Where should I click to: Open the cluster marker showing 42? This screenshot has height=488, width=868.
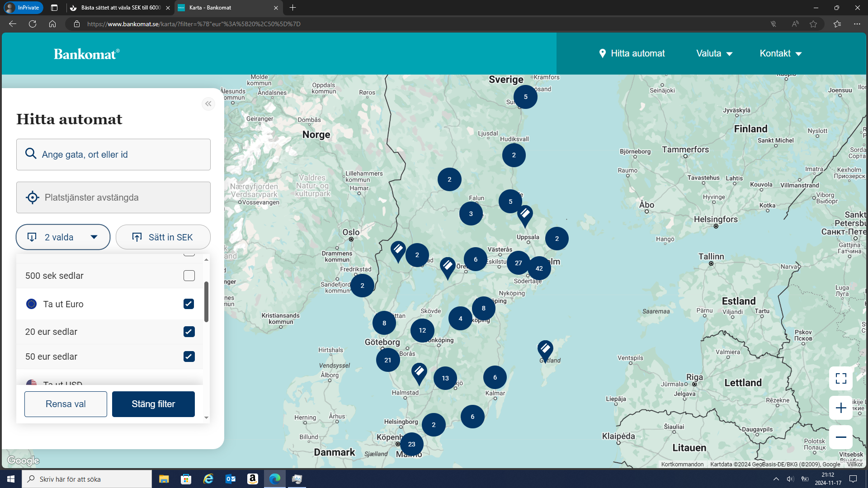539,268
